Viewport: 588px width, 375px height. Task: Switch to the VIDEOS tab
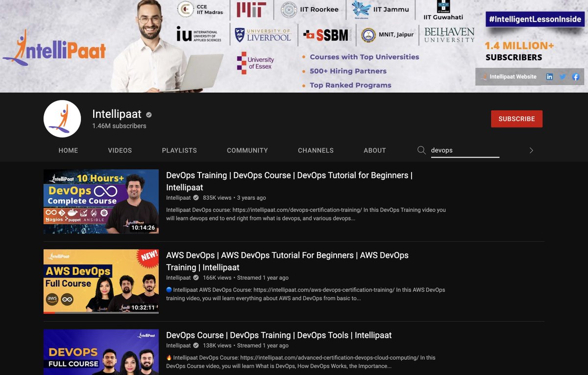[x=120, y=150]
